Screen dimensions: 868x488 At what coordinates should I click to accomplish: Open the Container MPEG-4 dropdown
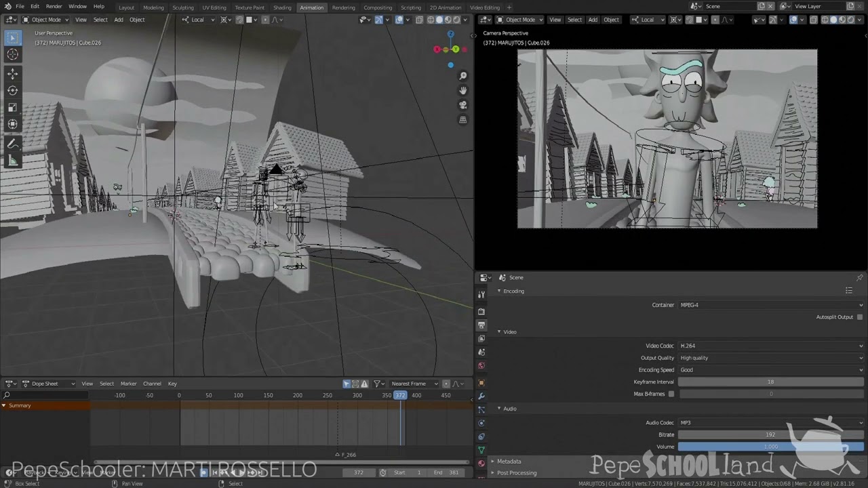pos(771,305)
